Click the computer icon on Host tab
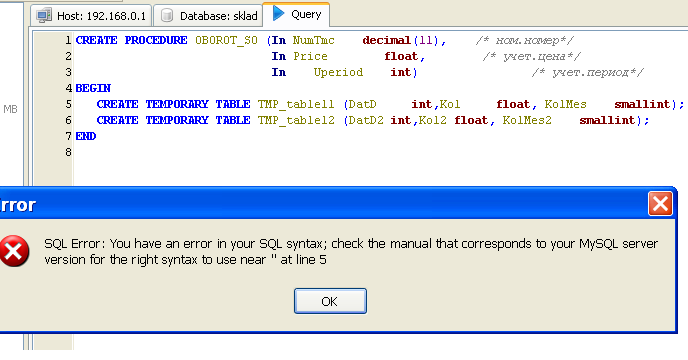688x360 pixels. click(x=44, y=15)
